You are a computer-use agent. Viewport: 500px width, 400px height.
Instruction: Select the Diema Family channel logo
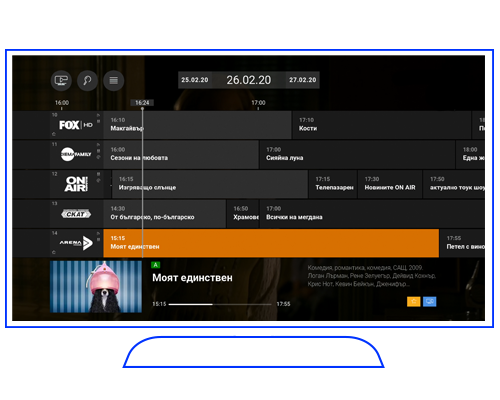point(76,154)
